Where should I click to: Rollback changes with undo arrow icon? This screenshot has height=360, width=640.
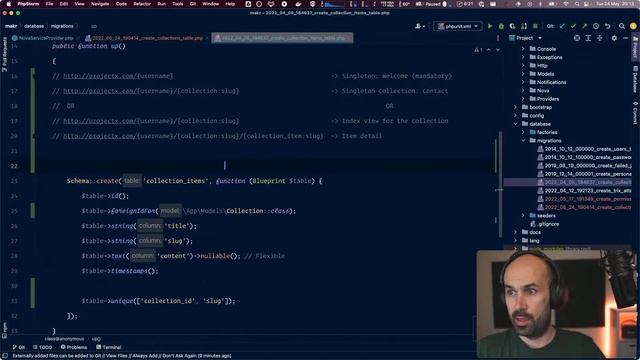click(607, 26)
